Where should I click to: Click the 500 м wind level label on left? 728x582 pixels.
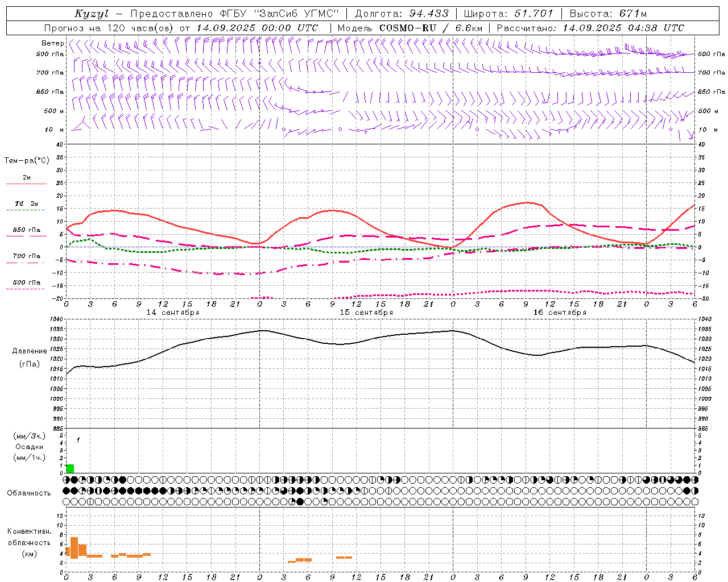[x=54, y=111]
